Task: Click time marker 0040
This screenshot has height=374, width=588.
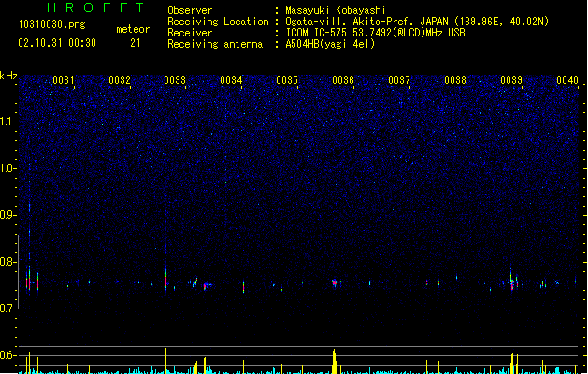Action: point(567,80)
